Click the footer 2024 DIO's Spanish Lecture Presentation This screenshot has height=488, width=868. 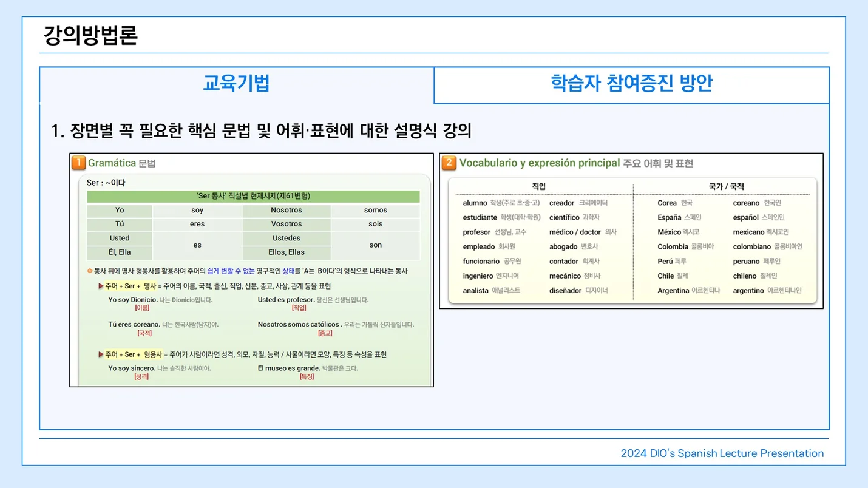click(722, 453)
